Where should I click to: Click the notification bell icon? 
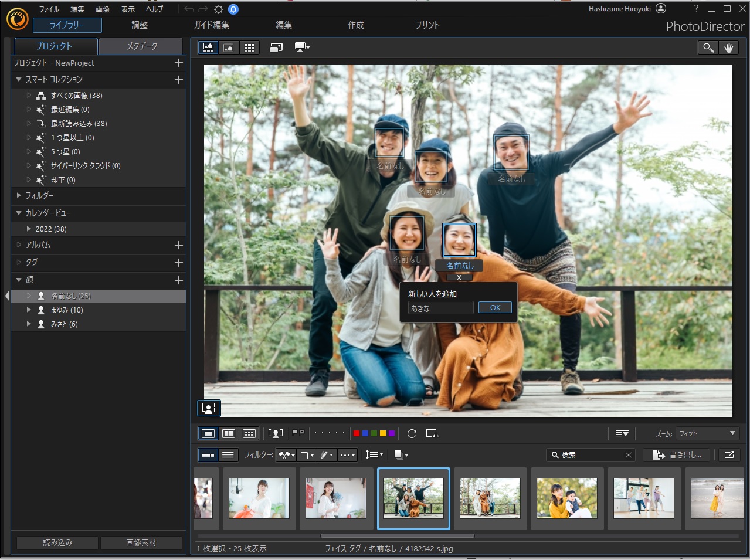pos(233,9)
